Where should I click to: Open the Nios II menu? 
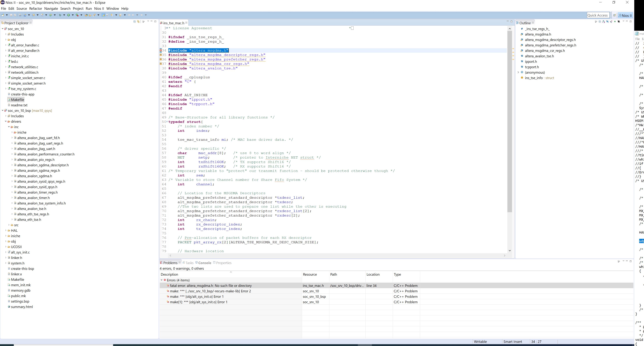99,8
